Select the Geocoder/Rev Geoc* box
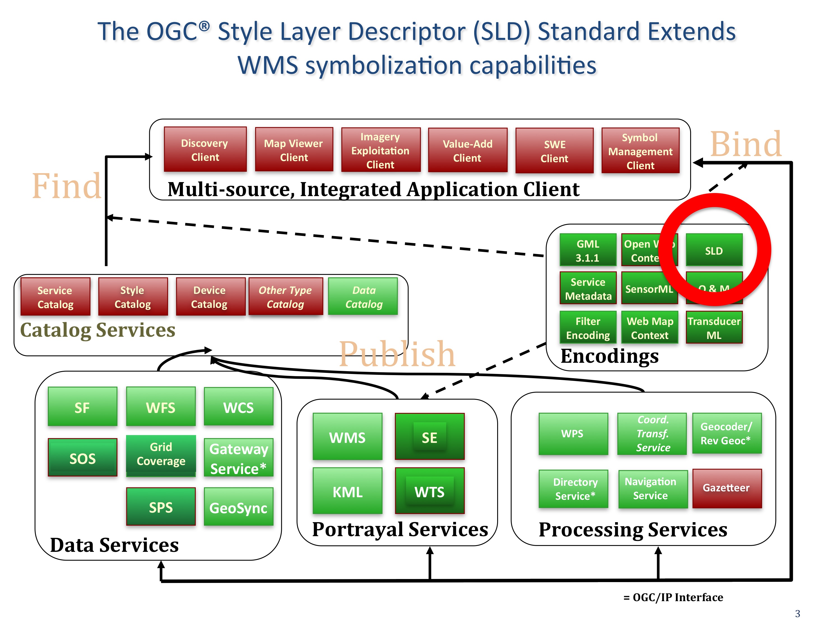Viewport: 840px width, 630px height. pyautogui.click(x=727, y=433)
